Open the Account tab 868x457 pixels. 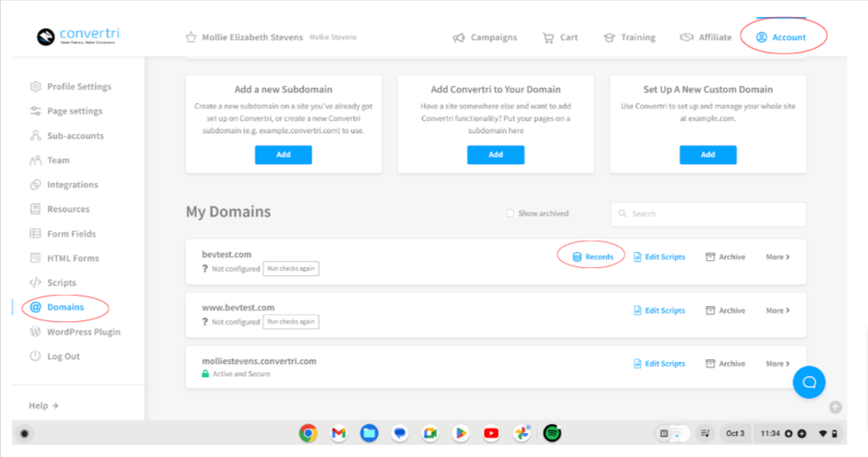(x=781, y=37)
